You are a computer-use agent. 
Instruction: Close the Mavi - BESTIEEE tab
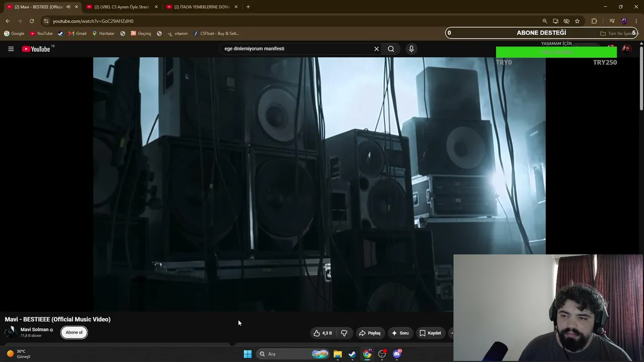point(76,7)
